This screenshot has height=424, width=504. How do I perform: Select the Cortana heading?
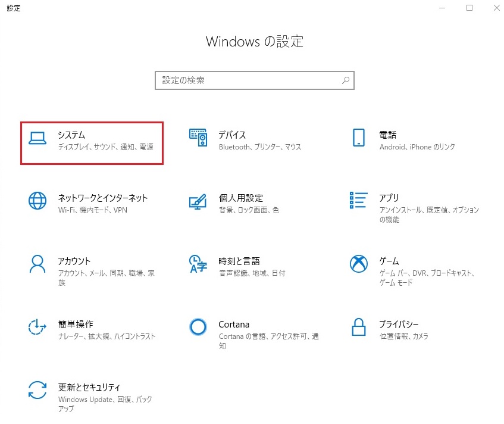234,325
